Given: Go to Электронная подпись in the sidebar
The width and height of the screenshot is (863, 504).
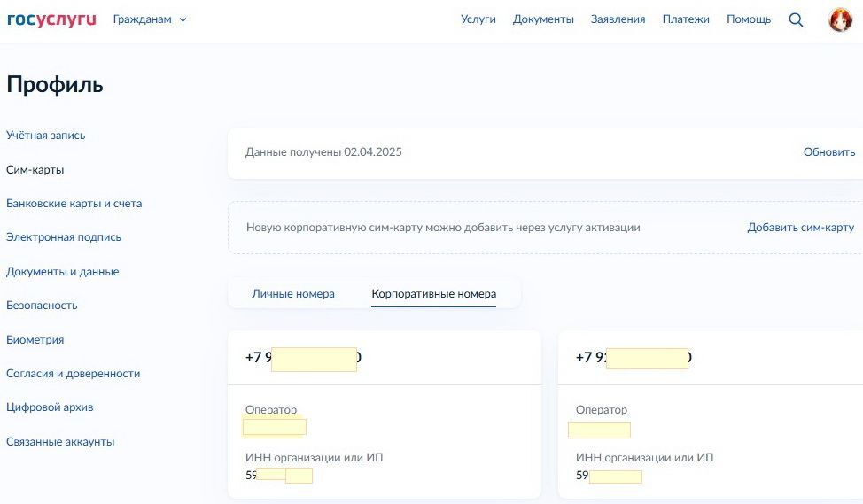Looking at the screenshot, I should tap(63, 237).
